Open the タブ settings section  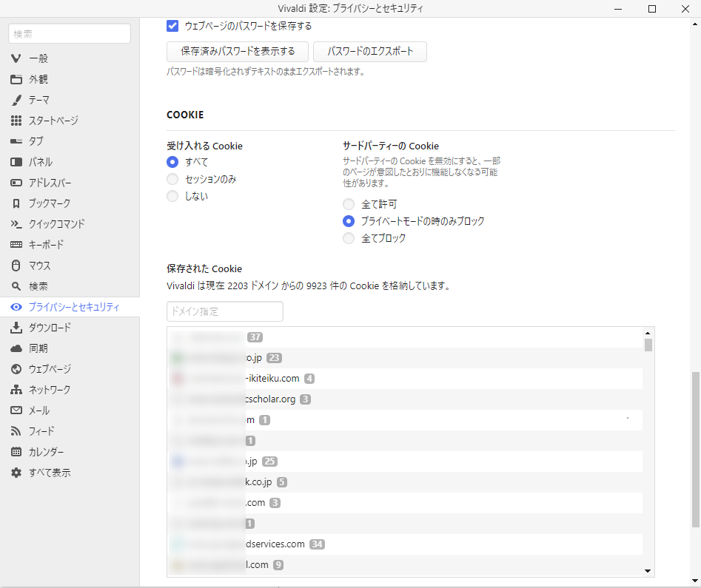[70, 141]
